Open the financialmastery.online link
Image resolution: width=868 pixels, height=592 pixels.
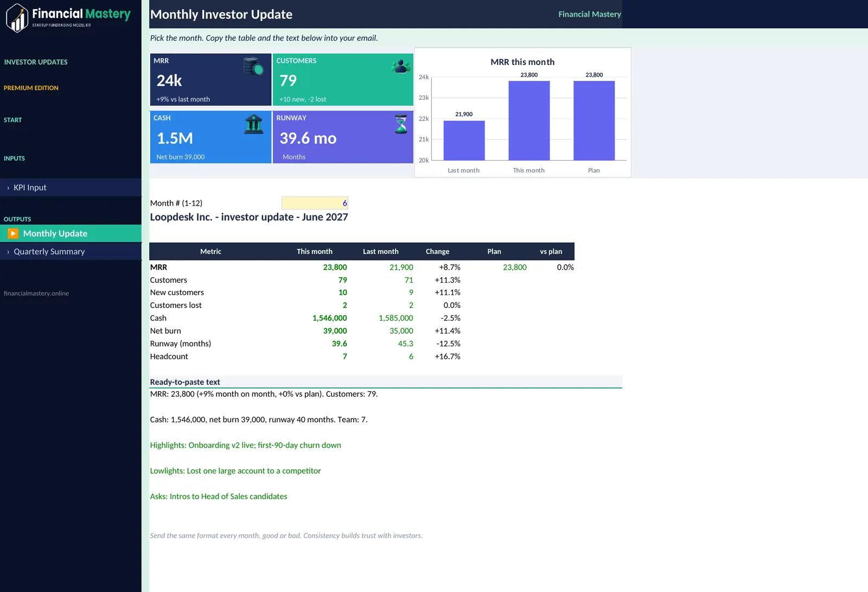click(36, 293)
